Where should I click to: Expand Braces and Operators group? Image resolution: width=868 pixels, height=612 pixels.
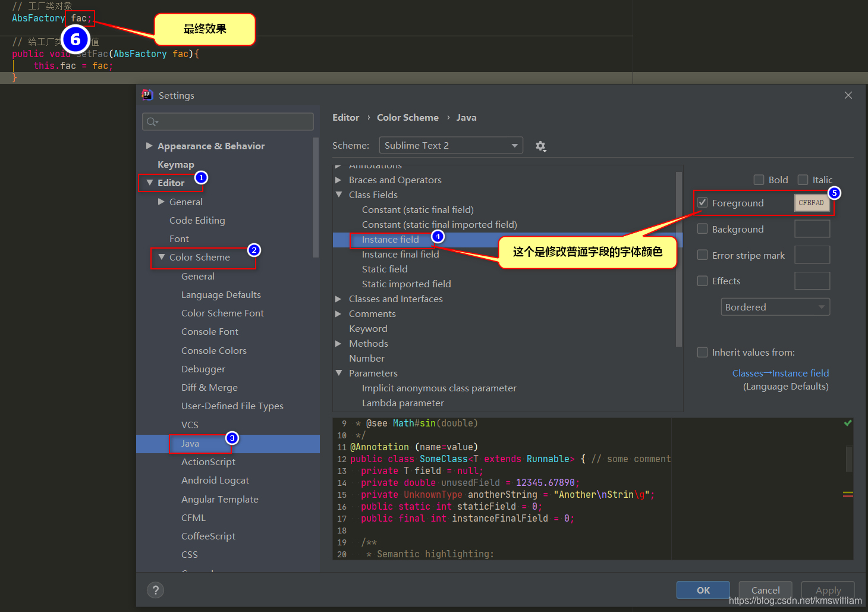click(338, 180)
